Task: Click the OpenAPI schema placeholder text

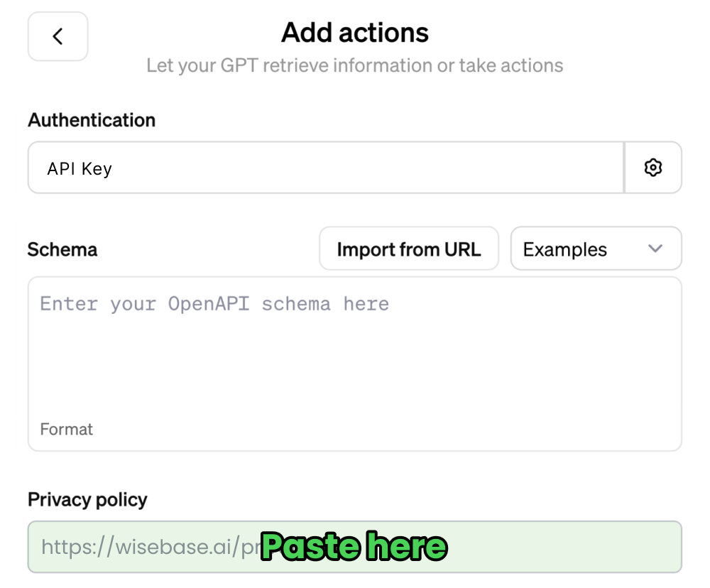Action: [x=214, y=304]
